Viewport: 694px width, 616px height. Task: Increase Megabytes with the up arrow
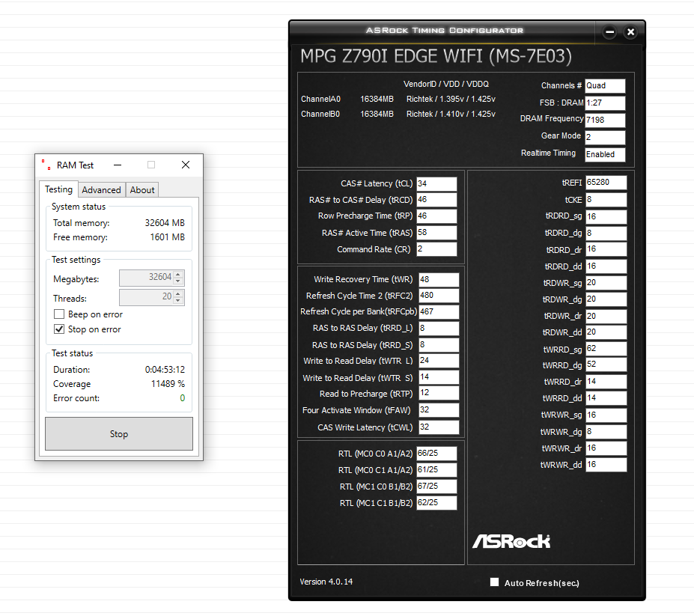[178, 275]
